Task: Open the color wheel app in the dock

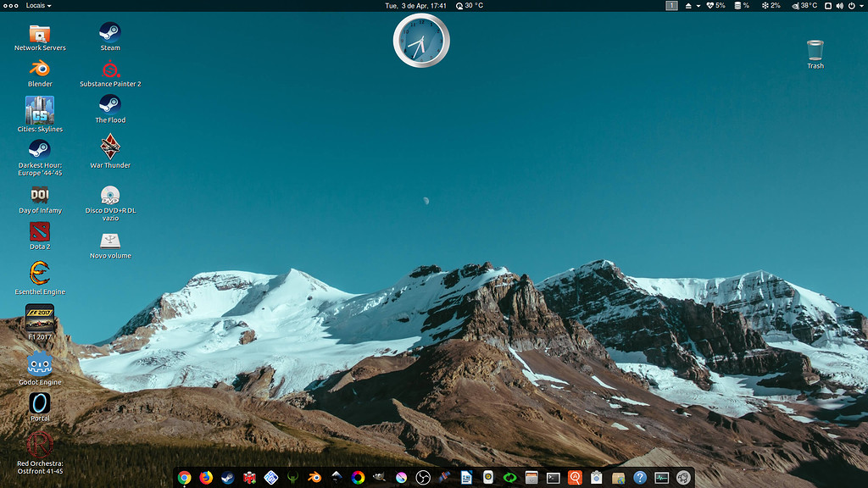Action: coord(359,478)
